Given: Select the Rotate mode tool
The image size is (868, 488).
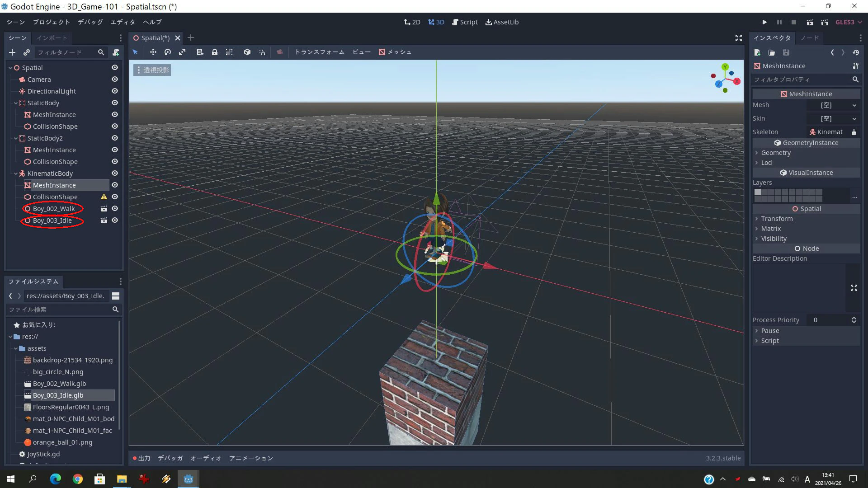Looking at the screenshot, I should point(168,52).
